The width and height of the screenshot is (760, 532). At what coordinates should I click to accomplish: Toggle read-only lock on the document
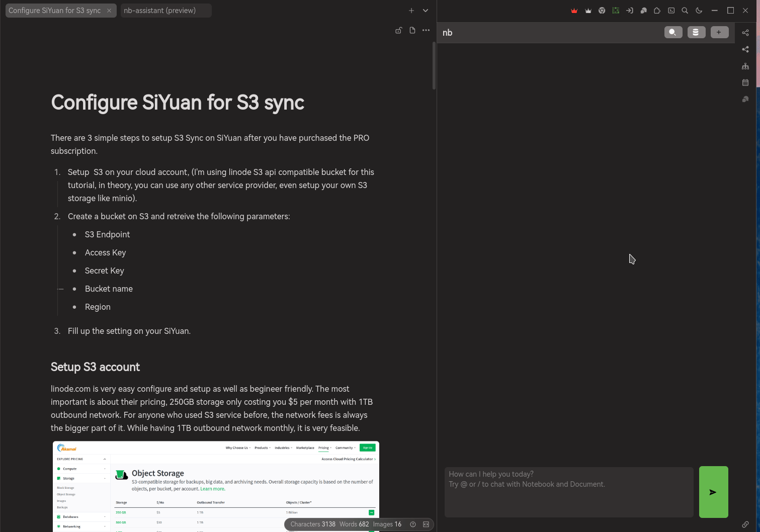[x=398, y=30]
